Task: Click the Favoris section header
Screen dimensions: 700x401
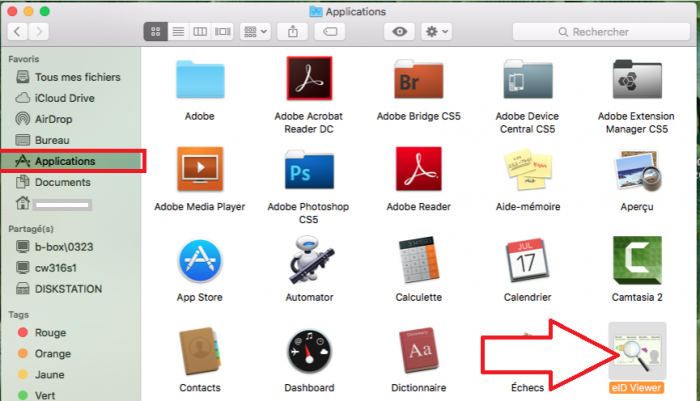Action: pos(24,59)
